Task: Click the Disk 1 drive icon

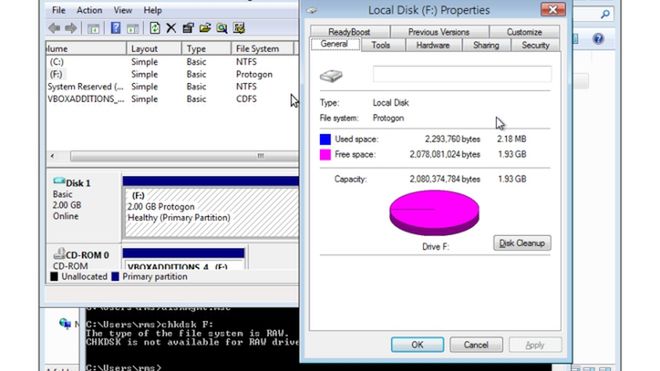Action: [59, 181]
